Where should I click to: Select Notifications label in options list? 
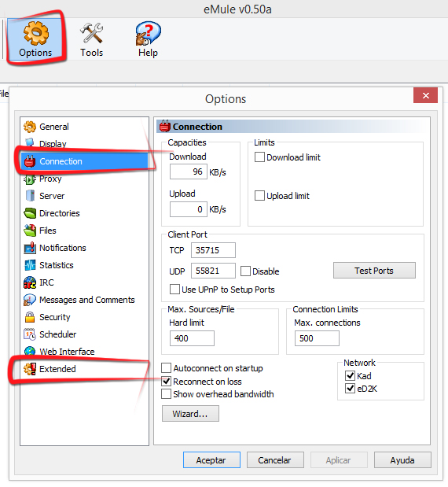tap(63, 248)
